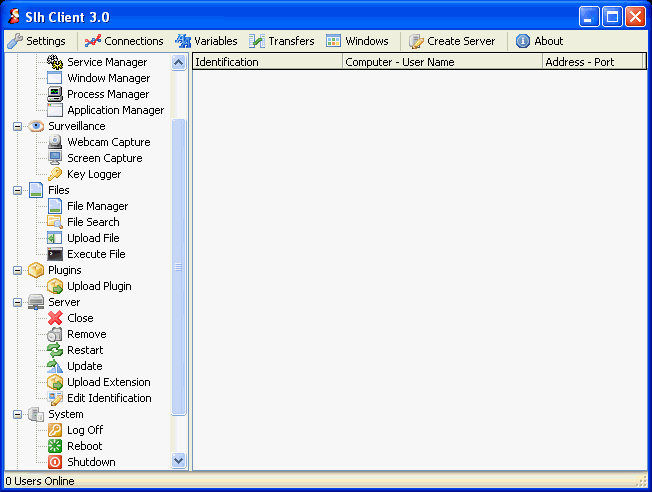Open the Connections toolbar item

tap(124, 41)
